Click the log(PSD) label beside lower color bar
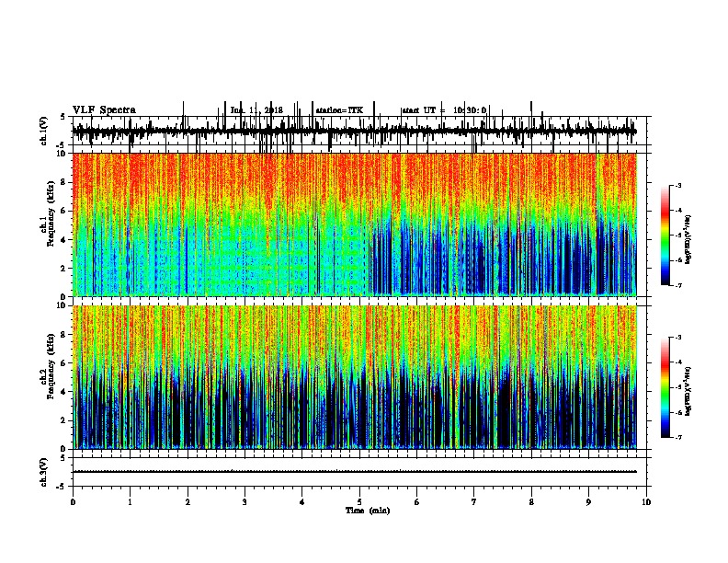Viewport: 728px width, 563px height. [688, 391]
